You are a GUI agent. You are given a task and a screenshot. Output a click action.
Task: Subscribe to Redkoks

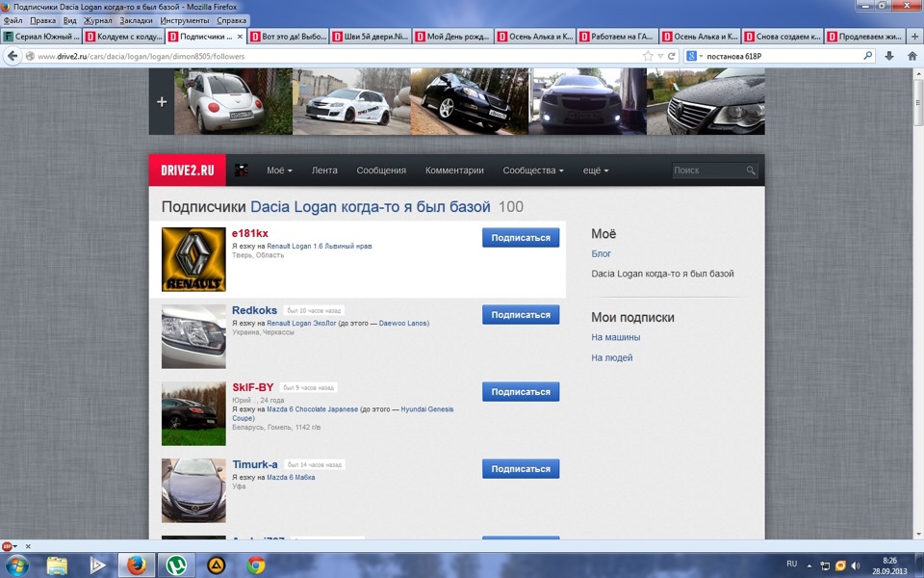[521, 315]
